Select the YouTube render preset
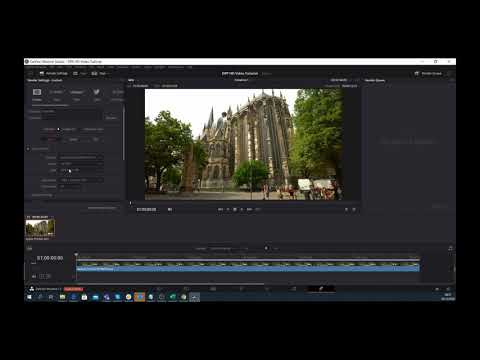Viewport: 480px width, 360px height. (57, 92)
